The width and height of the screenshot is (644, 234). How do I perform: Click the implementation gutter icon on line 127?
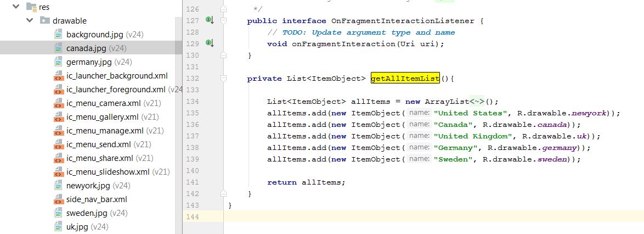210,20
